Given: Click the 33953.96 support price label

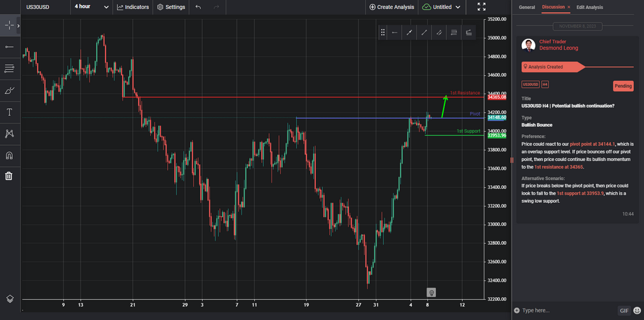Looking at the screenshot, I should 497,135.
